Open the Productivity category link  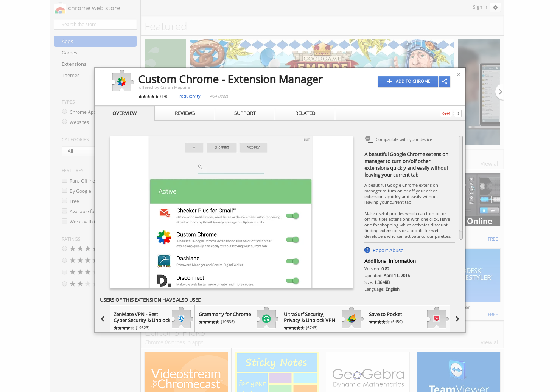point(188,96)
